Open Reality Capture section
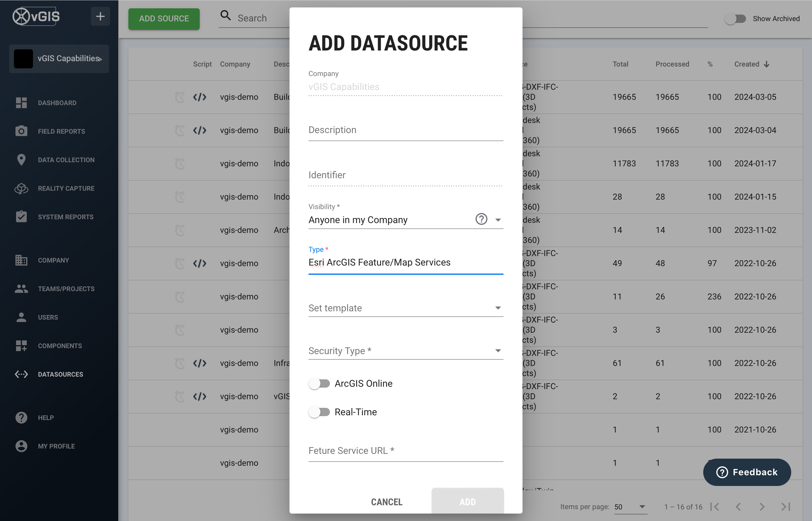 (66, 188)
